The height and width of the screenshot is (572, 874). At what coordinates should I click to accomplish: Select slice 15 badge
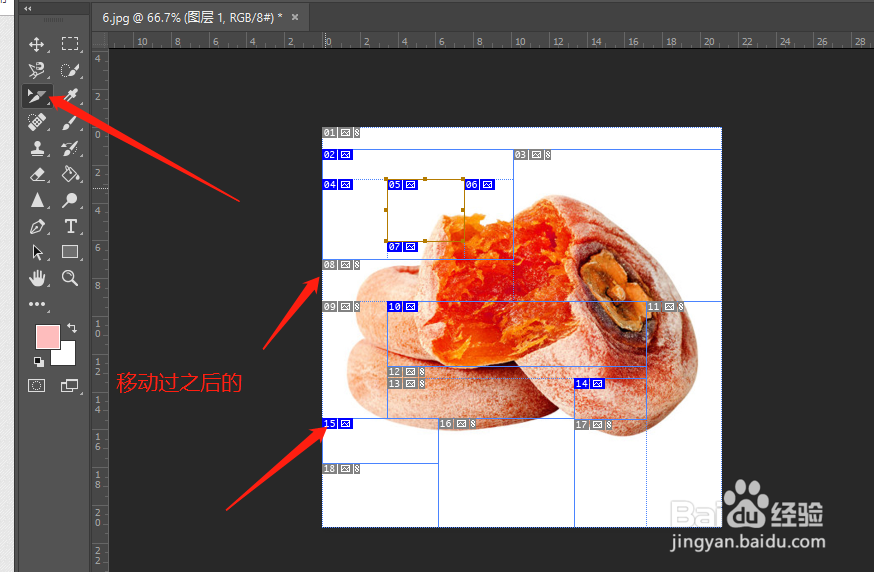pyautogui.click(x=337, y=424)
